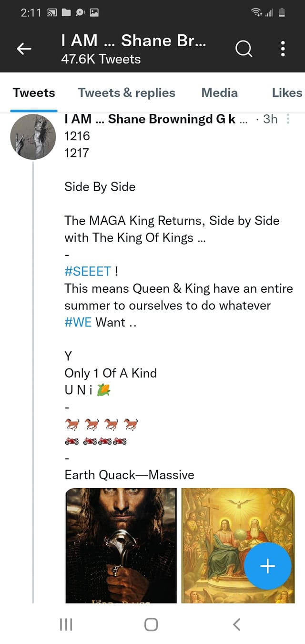Tap the tweet author name
The image size is (305, 644).
[150, 119]
